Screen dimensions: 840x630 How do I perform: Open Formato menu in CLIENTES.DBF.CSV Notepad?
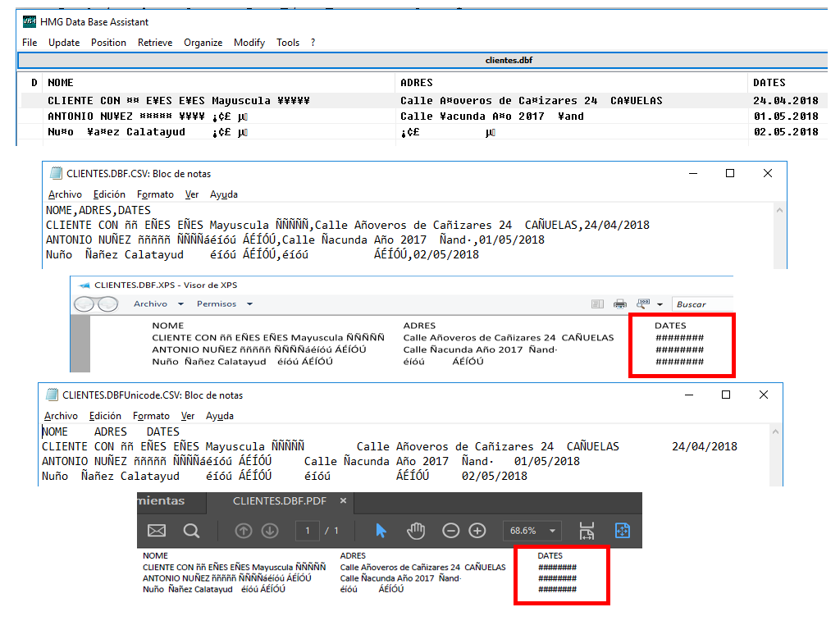(x=154, y=194)
